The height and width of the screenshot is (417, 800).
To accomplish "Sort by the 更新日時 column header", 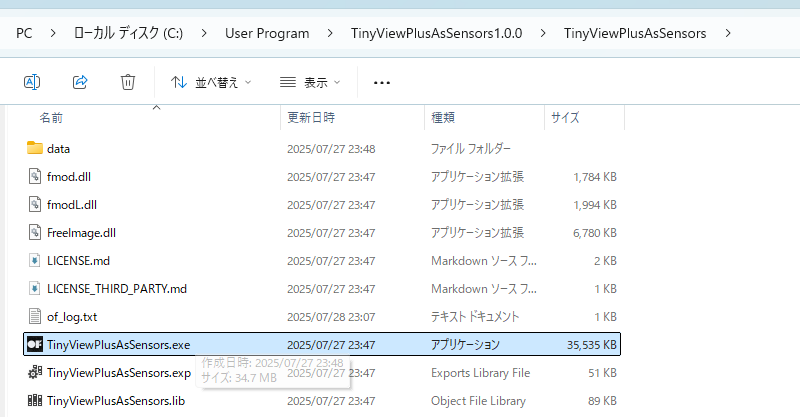I will [311, 118].
